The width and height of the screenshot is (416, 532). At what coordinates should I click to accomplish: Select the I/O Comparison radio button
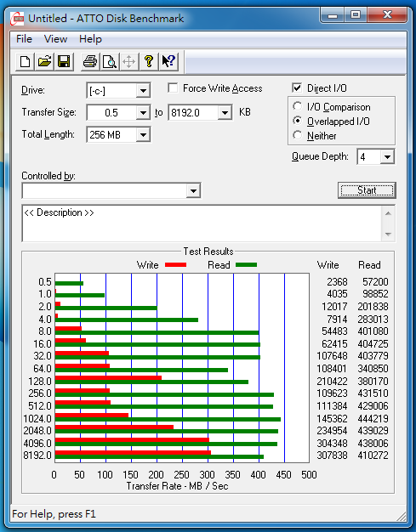click(x=298, y=106)
